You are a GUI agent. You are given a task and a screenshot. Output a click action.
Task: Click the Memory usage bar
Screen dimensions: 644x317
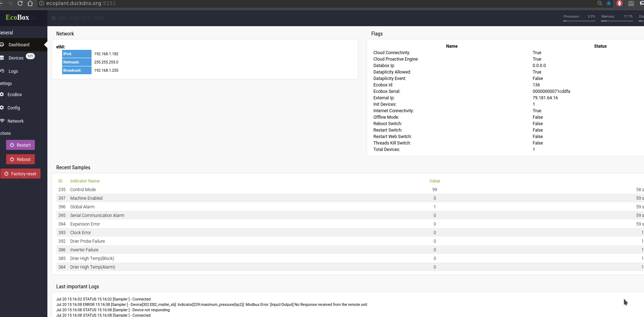point(617,21)
